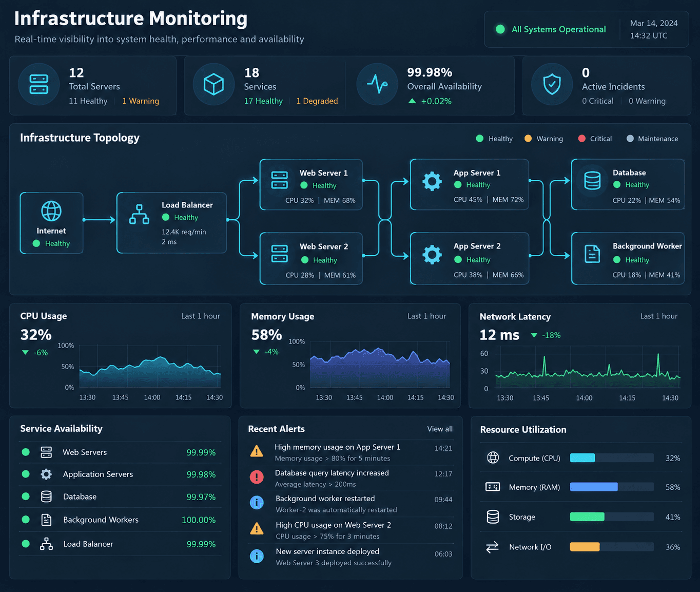The image size is (700, 592).
Task: Click the info icon for Background worker restarted
Action: 257,503
